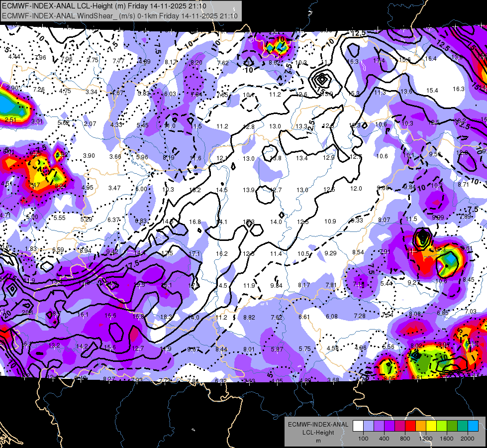Click the '2000' legend tick label
This screenshot has height=448, width=487.
[468, 439]
